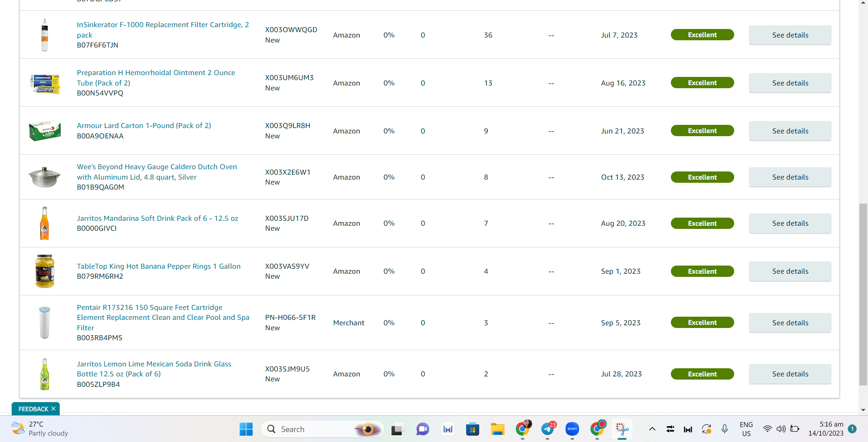See details for Pentair R173216 cartridge
Screen dimensions: 868x442
(x=790, y=323)
